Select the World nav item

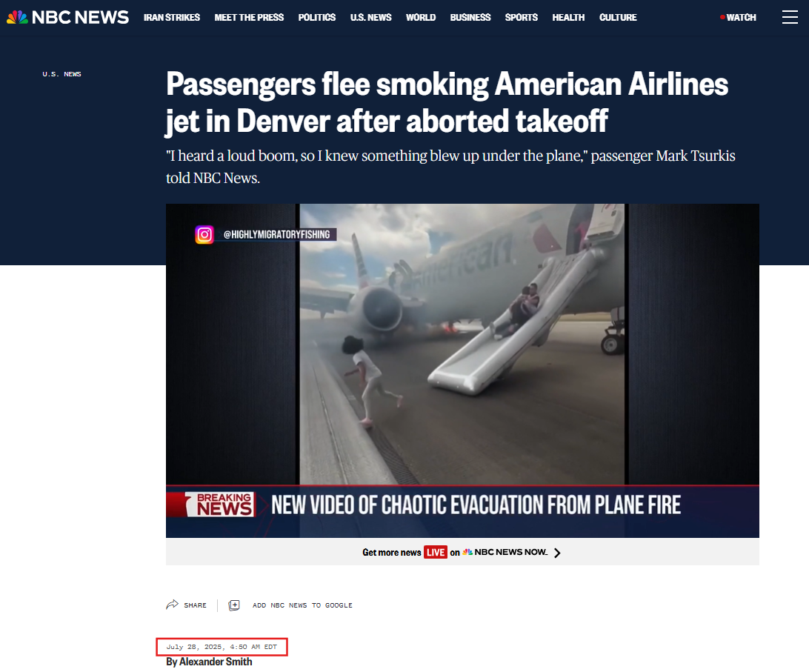[421, 18]
